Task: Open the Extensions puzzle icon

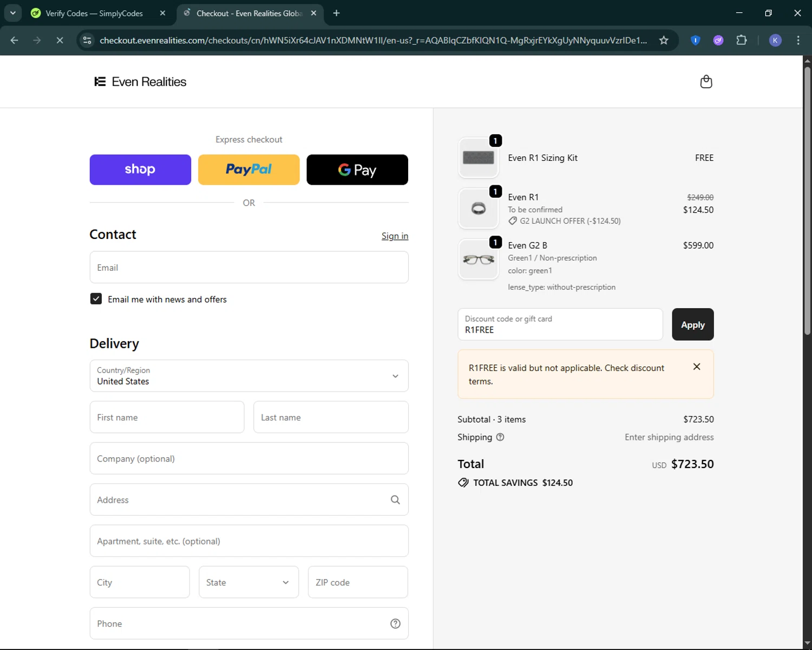Action: point(742,40)
